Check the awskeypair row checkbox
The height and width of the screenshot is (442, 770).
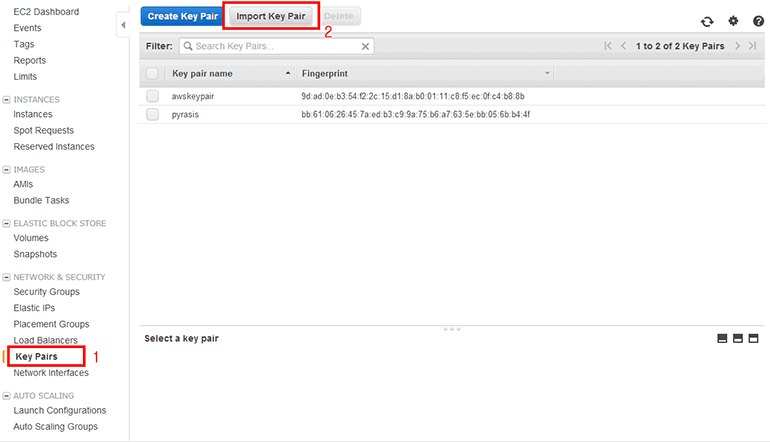152,96
